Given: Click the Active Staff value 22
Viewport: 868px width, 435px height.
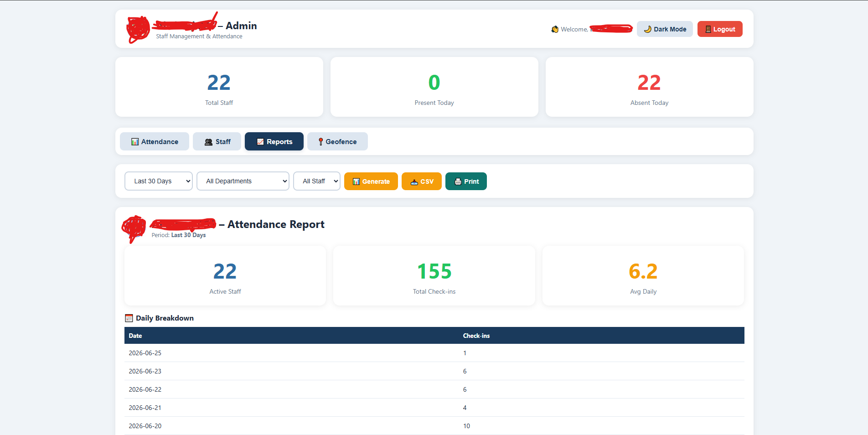Looking at the screenshot, I should (225, 271).
